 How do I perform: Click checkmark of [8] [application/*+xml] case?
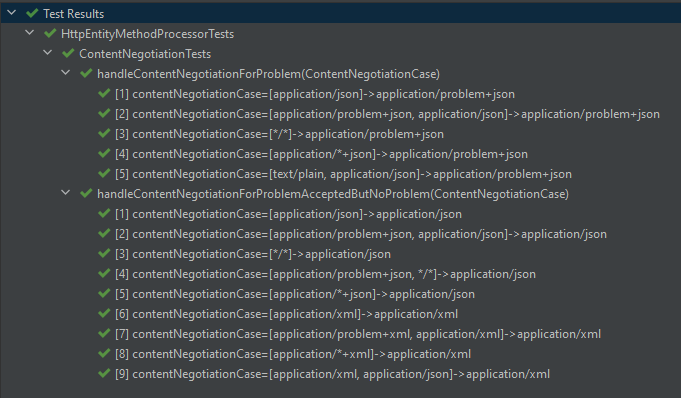pyautogui.click(x=104, y=353)
